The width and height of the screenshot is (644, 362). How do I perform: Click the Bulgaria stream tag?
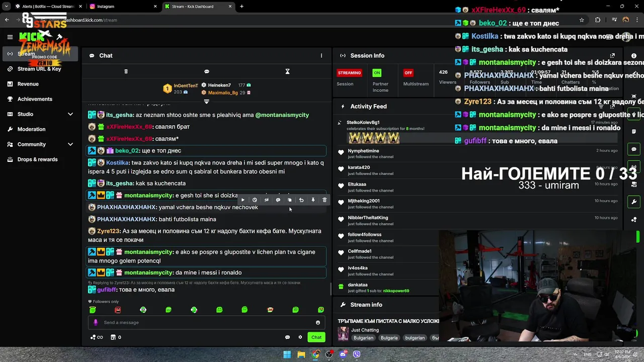(389, 338)
